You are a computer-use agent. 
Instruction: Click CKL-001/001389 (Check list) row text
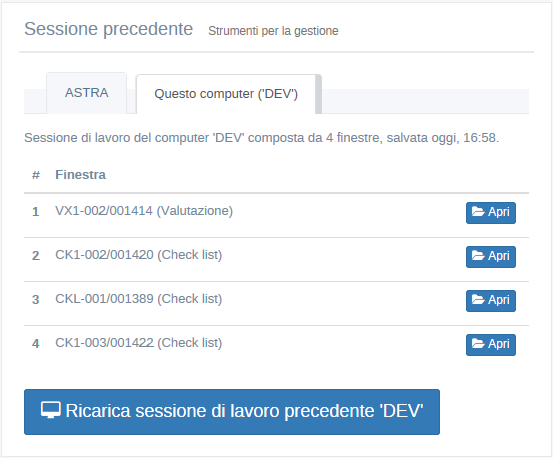[x=139, y=299]
